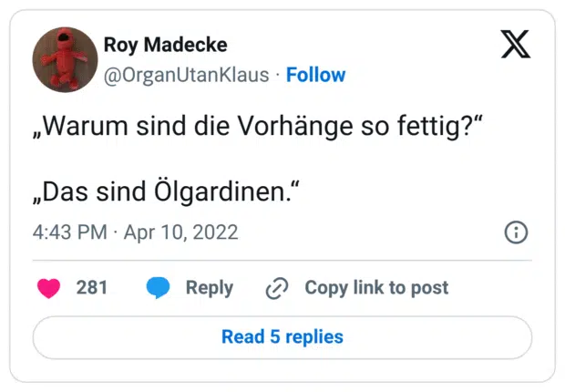Click the chain link icon
The height and width of the screenshot is (392, 565).
276,288
